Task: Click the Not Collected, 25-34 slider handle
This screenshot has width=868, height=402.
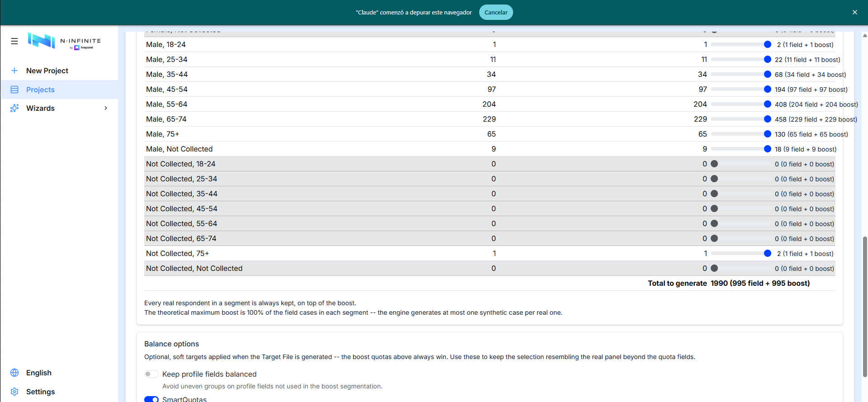Action: (714, 179)
